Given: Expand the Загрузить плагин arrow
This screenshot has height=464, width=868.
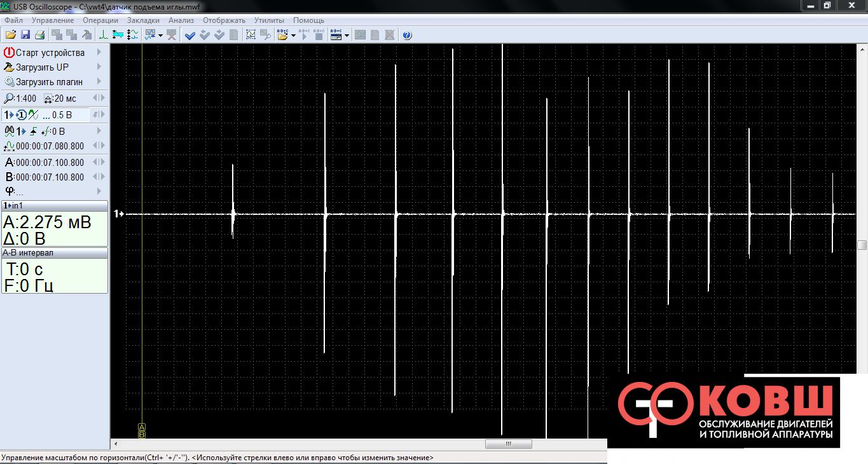Looking at the screenshot, I should pos(99,81).
